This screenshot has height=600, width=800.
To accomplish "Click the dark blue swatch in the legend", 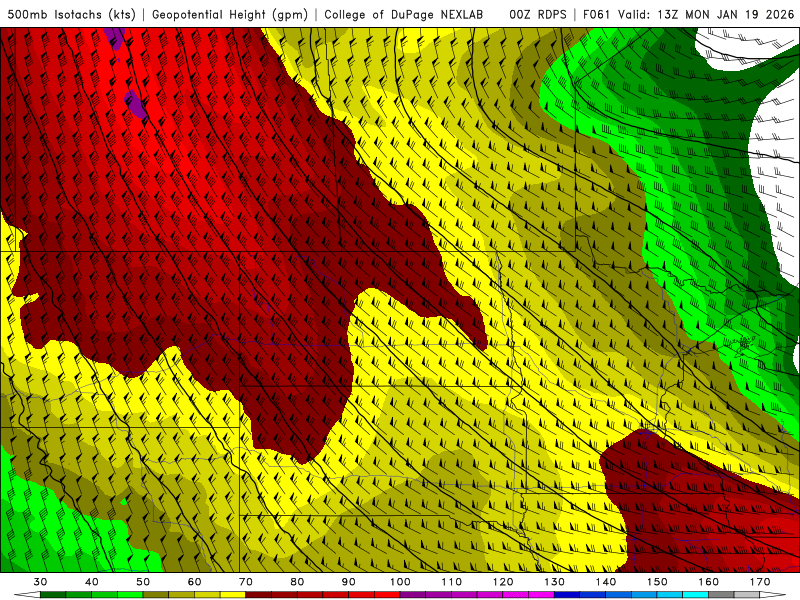I will [x=567, y=595].
